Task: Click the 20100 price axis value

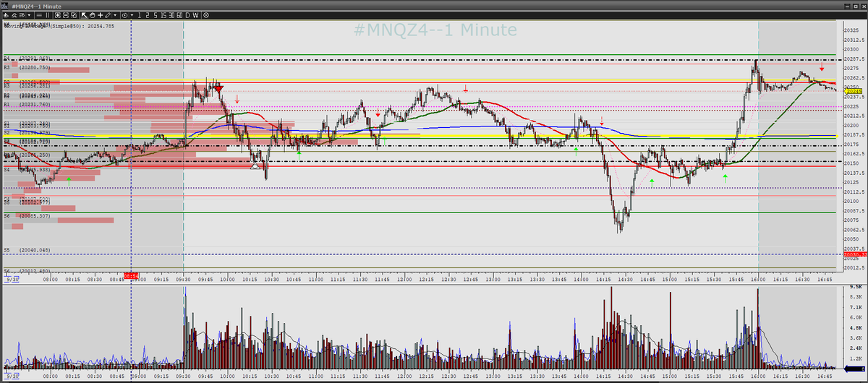Action: [851, 202]
